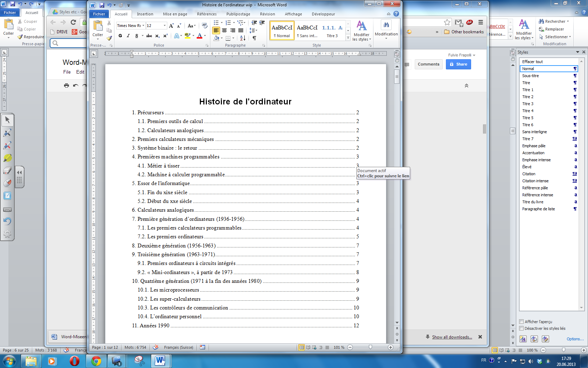
Task: Center-align the paragraph text
Action: (x=224, y=30)
